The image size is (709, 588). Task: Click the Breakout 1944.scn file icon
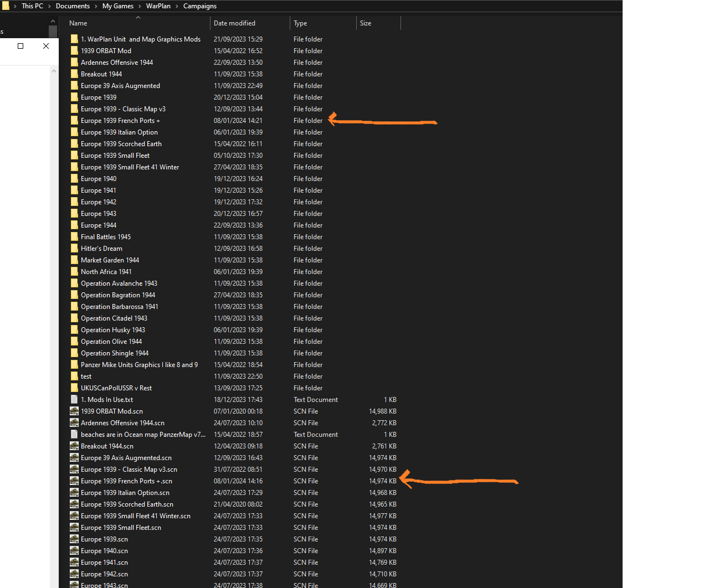click(x=74, y=446)
